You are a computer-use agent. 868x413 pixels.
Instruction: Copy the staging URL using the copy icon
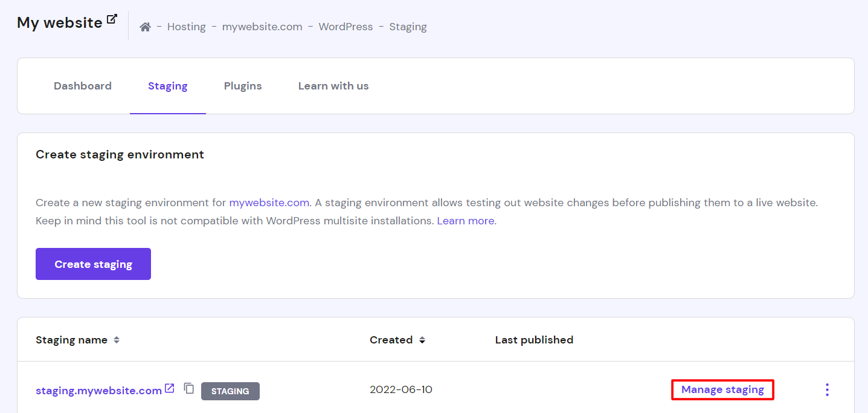[x=189, y=389]
